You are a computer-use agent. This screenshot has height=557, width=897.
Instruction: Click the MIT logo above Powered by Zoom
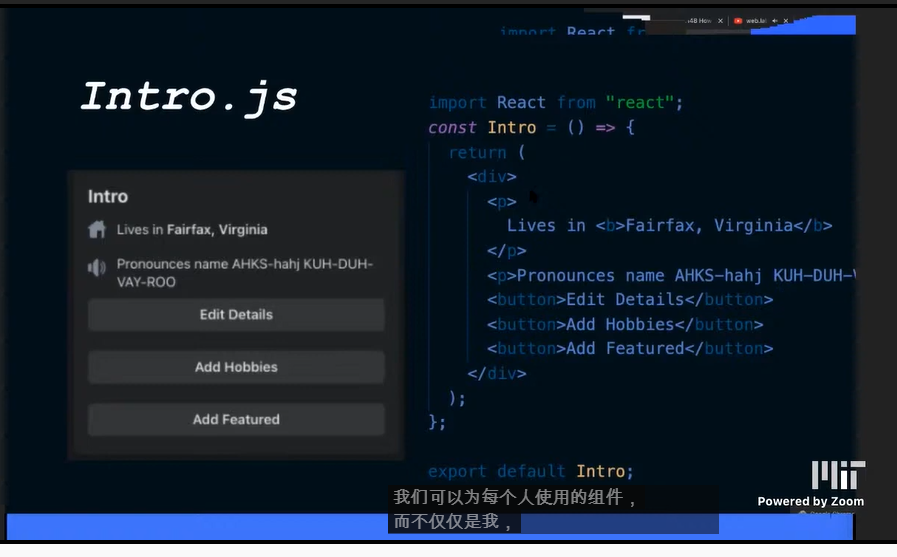(x=838, y=475)
